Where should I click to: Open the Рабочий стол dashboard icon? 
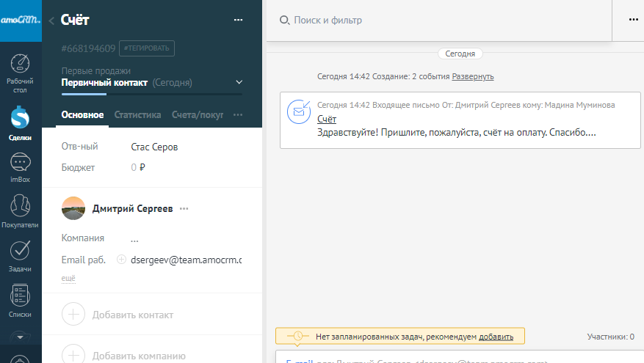click(x=21, y=65)
